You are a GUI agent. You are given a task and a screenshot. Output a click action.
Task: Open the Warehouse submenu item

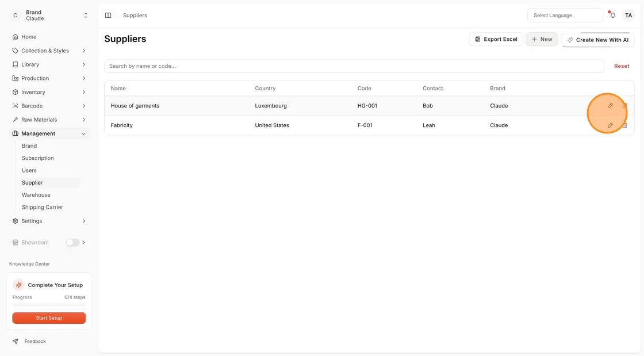click(x=36, y=195)
